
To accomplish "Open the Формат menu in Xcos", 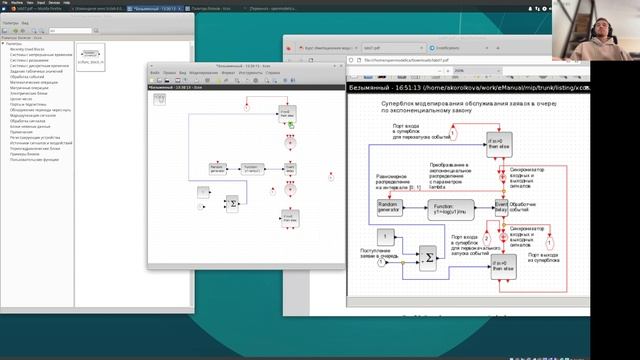I will tap(228, 73).
